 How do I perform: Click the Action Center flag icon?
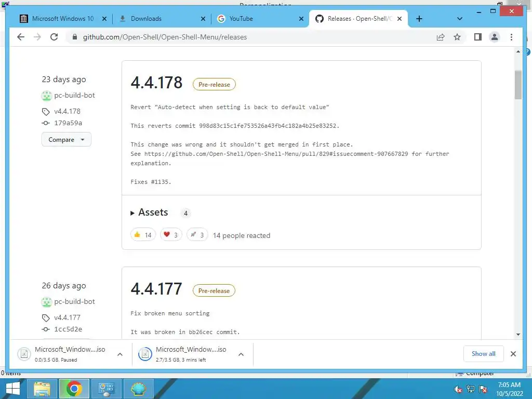483,389
